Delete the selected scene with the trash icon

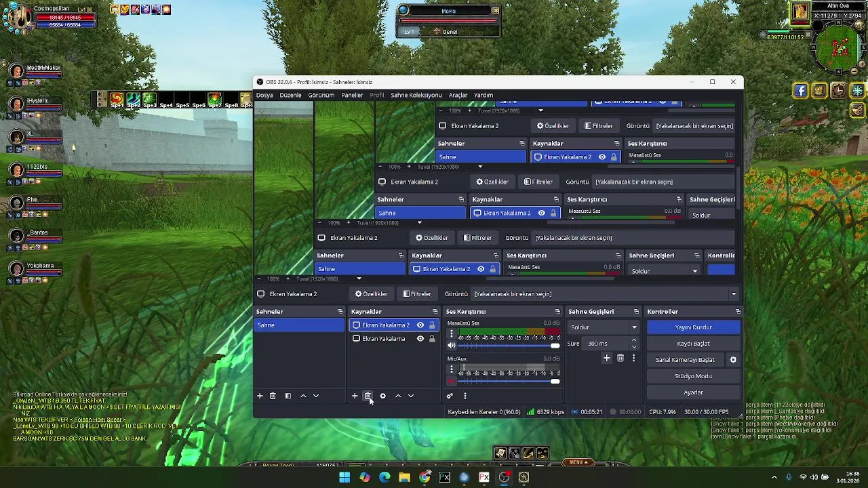pos(273,396)
